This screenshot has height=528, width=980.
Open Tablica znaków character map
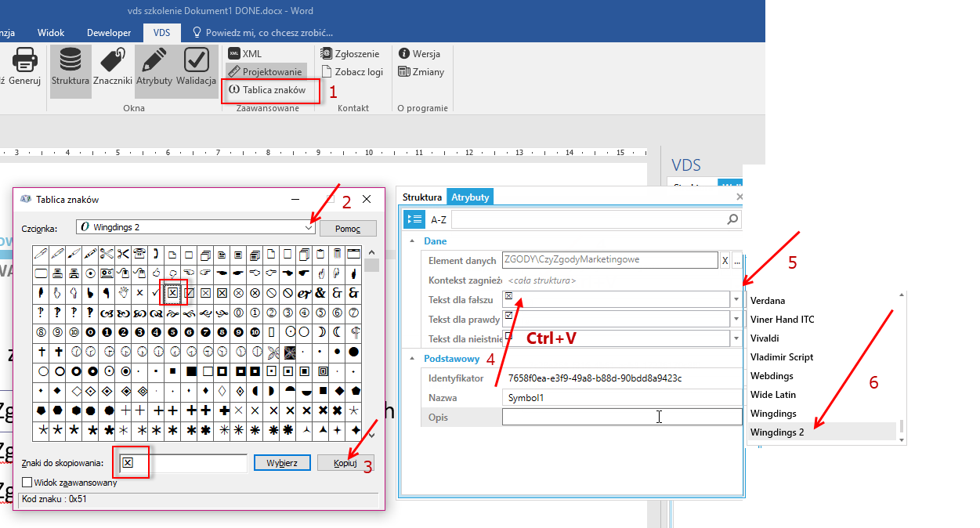(x=268, y=89)
